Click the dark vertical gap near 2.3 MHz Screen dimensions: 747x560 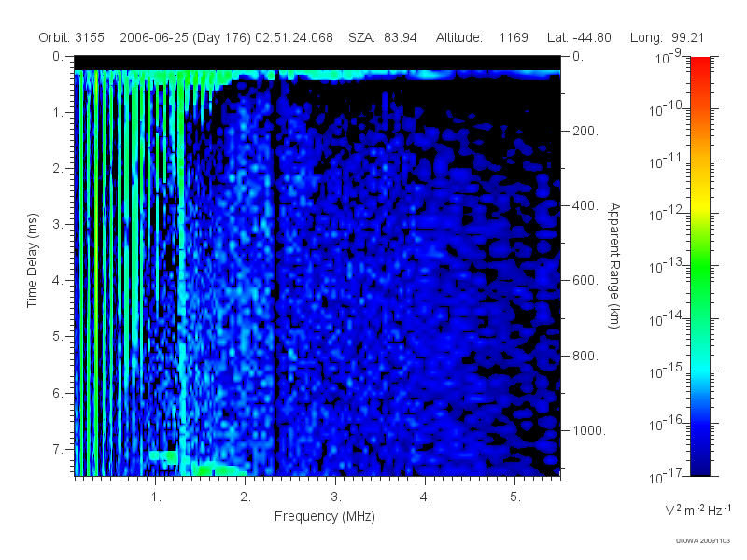click(x=275, y=273)
